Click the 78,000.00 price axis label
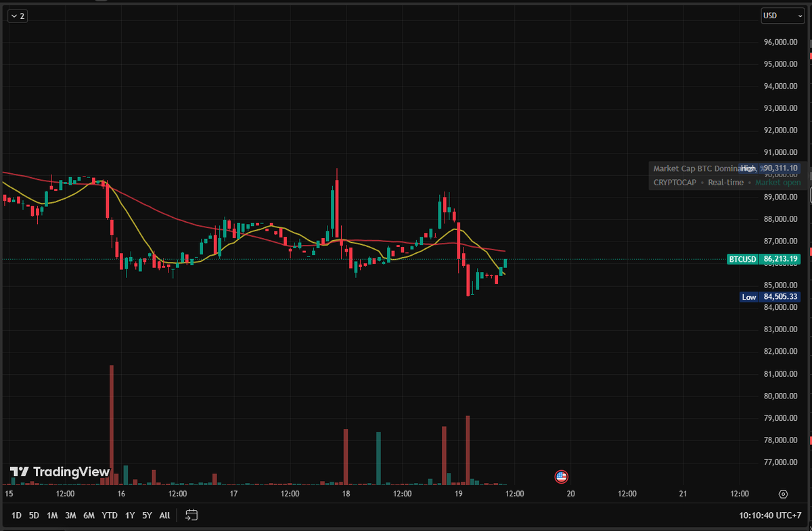This screenshot has width=812, height=531. (x=782, y=440)
